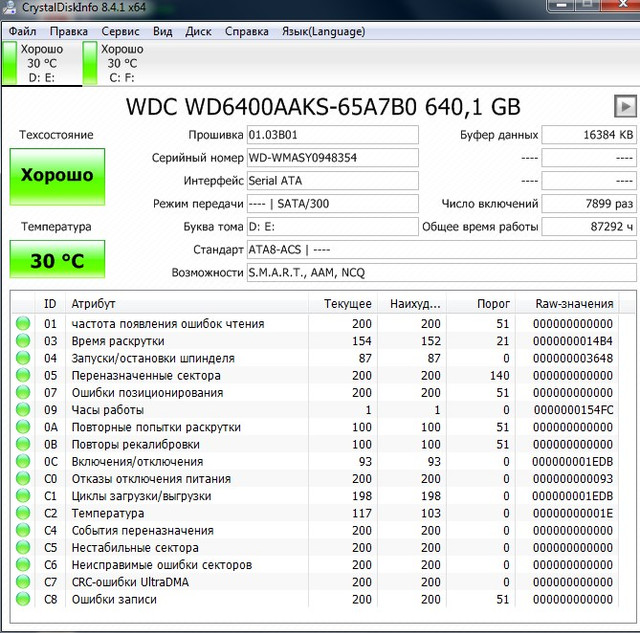
Task: Click status circle for attribute C0
Action: click(23, 478)
